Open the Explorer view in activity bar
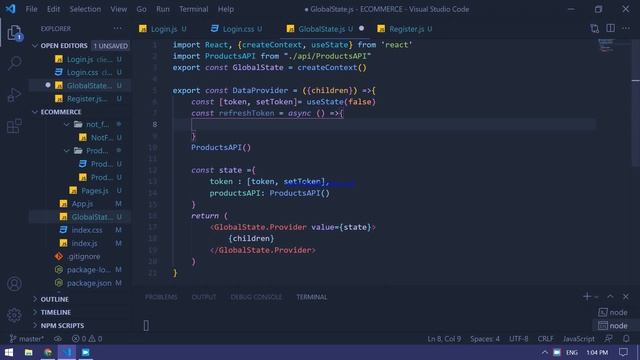 14,33
